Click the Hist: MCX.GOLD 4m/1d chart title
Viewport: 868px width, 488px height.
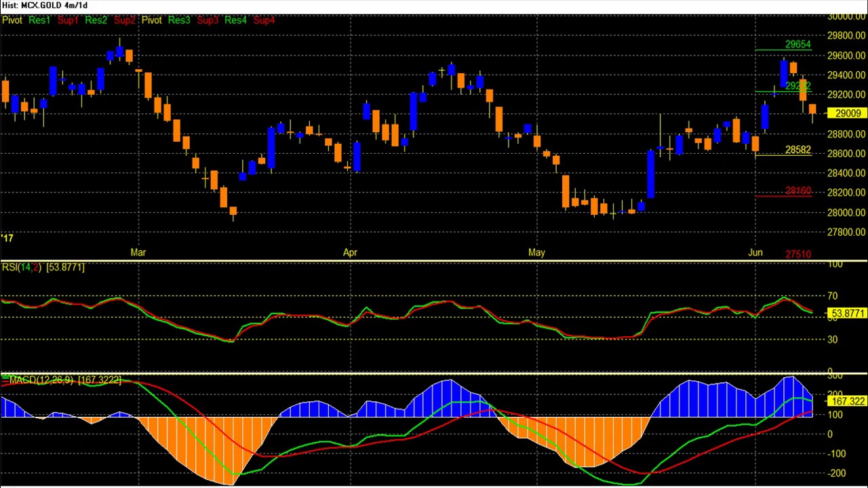[x=45, y=5]
